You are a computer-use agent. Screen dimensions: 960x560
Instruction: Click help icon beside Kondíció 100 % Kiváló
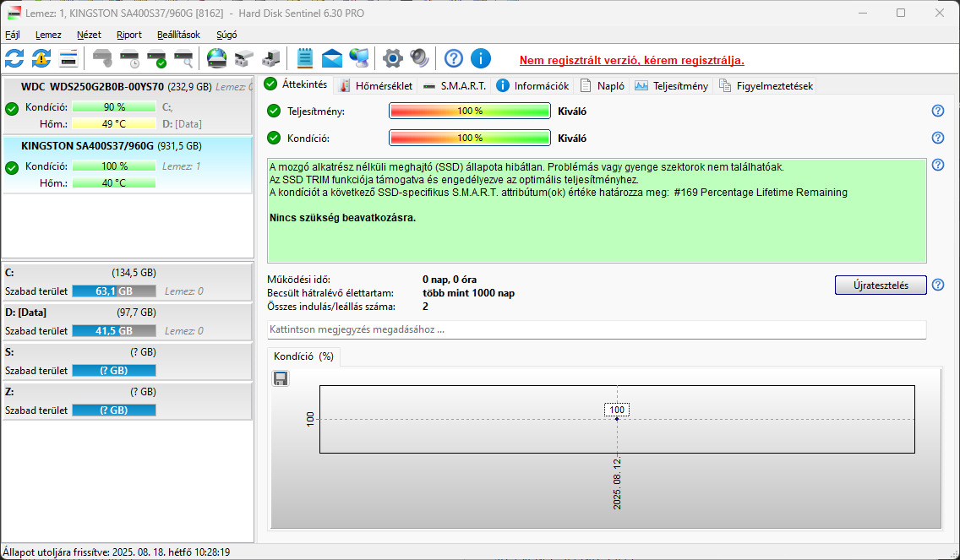(x=937, y=138)
